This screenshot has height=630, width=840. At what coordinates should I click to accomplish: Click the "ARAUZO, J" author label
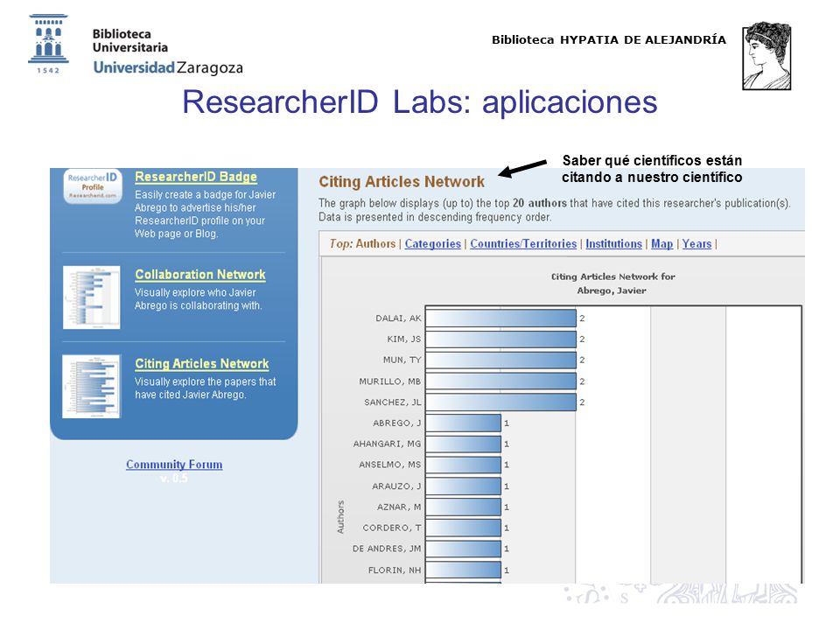397,486
